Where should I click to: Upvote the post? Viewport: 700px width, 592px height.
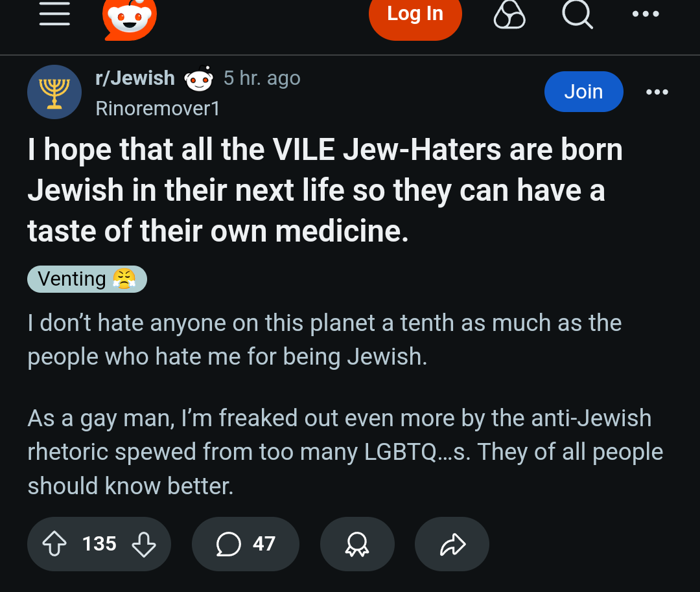coord(54,544)
